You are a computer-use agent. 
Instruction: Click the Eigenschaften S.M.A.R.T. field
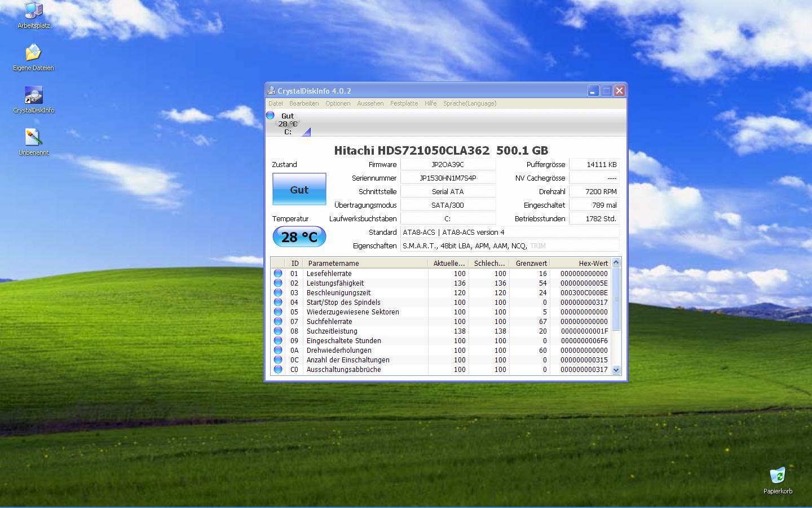click(x=510, y=246)
